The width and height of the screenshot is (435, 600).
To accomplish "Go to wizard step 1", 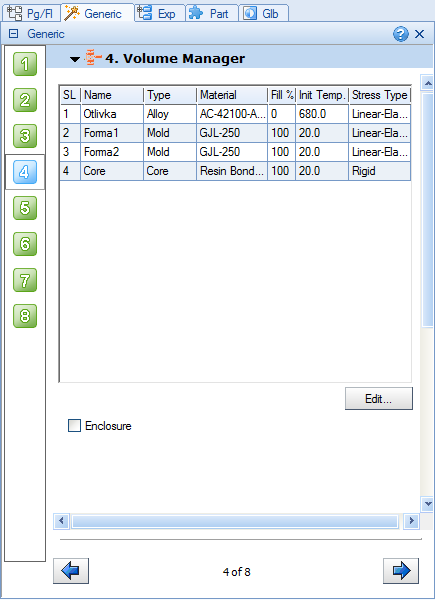I will (25, 64).
